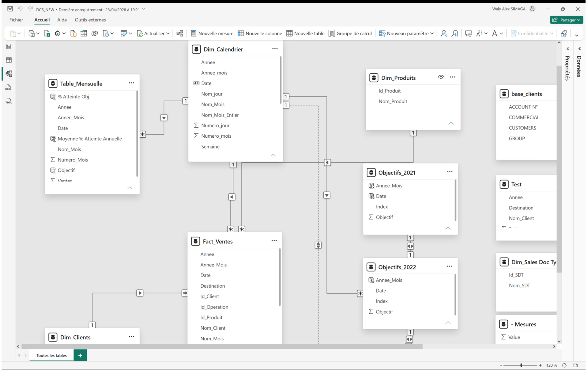588x371 pixels.
Task: Click the Dim_Calendrier table header icon
Action: (196, 49)
